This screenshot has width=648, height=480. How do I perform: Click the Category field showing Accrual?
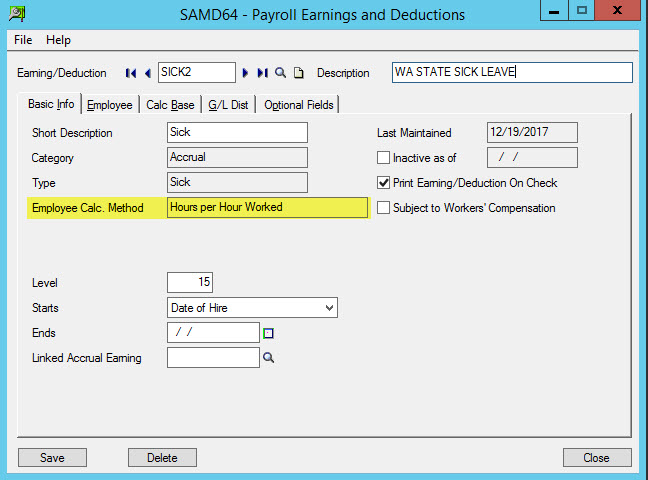point(237,158)
